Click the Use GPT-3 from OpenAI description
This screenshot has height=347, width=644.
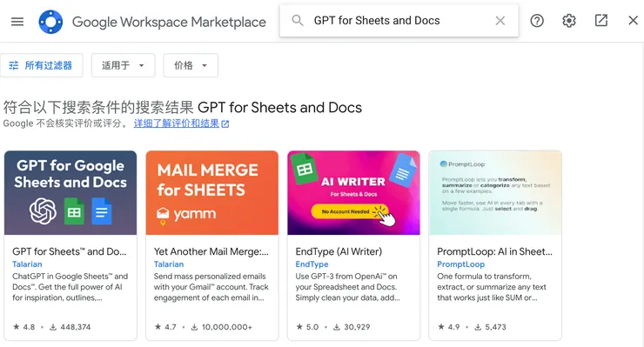click(x=347, y=287)
